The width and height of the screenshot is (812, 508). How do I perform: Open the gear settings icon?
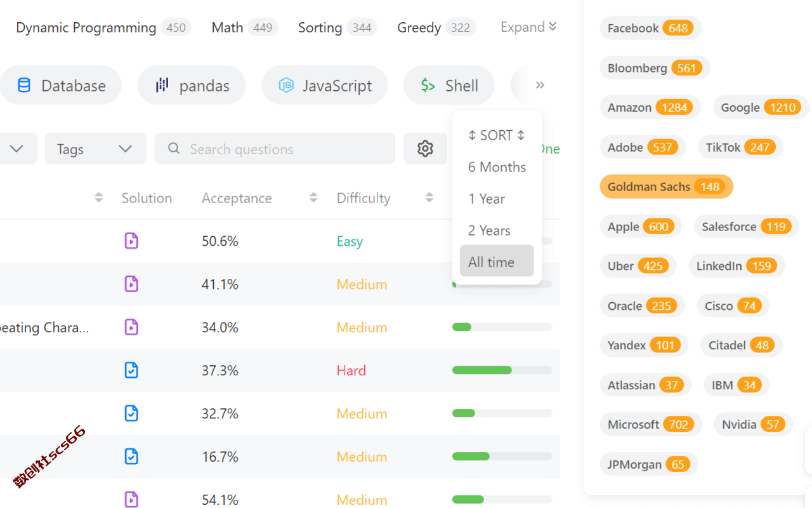(x=425, y=149)
